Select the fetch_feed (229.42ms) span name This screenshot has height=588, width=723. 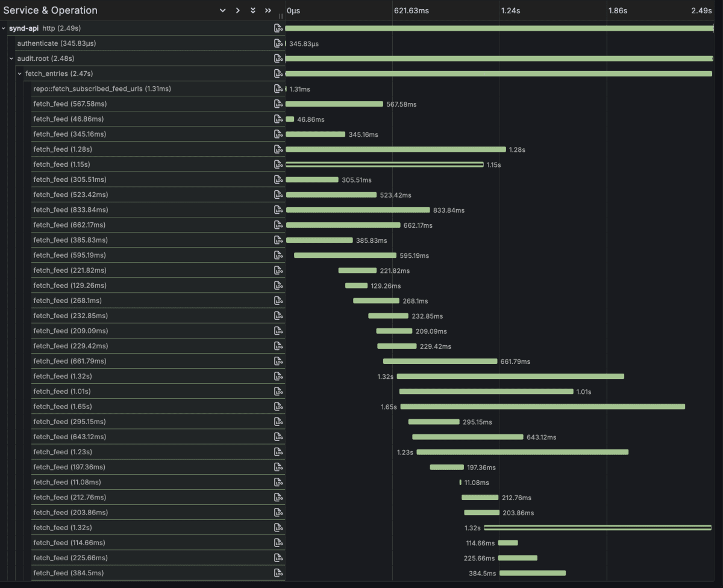tap(70, 346)
